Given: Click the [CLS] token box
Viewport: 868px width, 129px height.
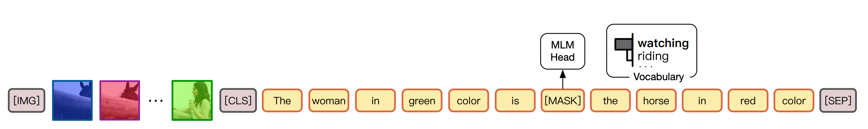Looking at the screenshot, I should pos(238,100).
